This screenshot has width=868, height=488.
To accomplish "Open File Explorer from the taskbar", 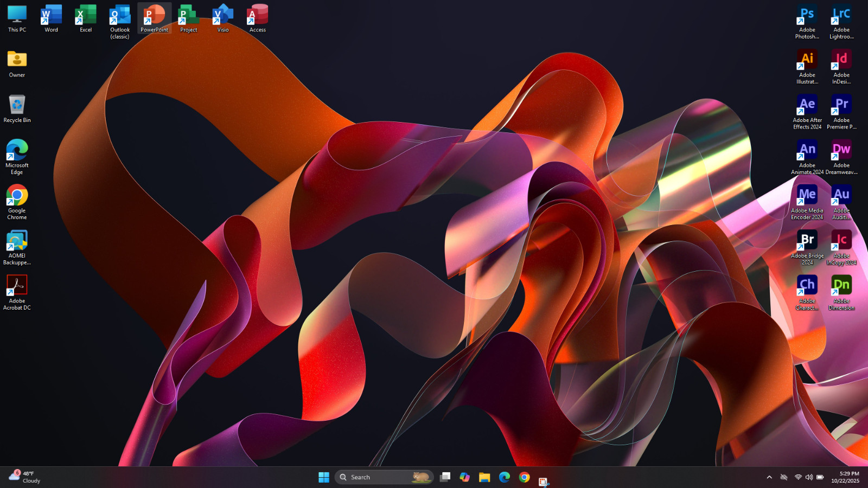I will point(484,477).
